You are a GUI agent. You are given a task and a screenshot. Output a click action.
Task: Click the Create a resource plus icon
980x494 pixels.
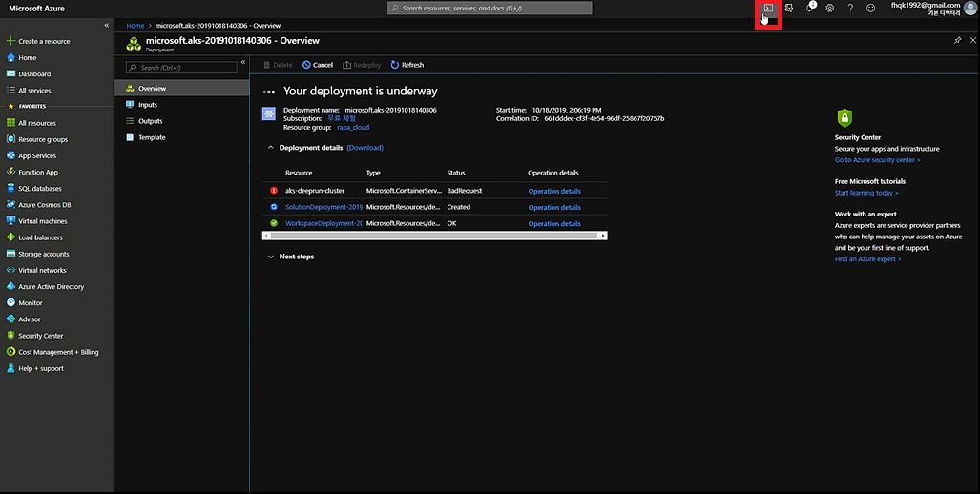(10, 41)
